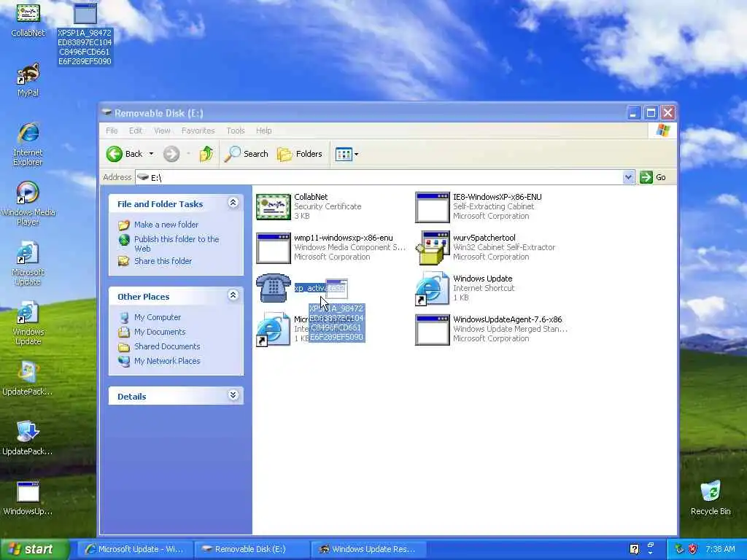The height and width of the screenshot is (560, 747).
Task: Select the WindowsUpdateAgent-7.6-x86 file icon
Action: (432, 330)
